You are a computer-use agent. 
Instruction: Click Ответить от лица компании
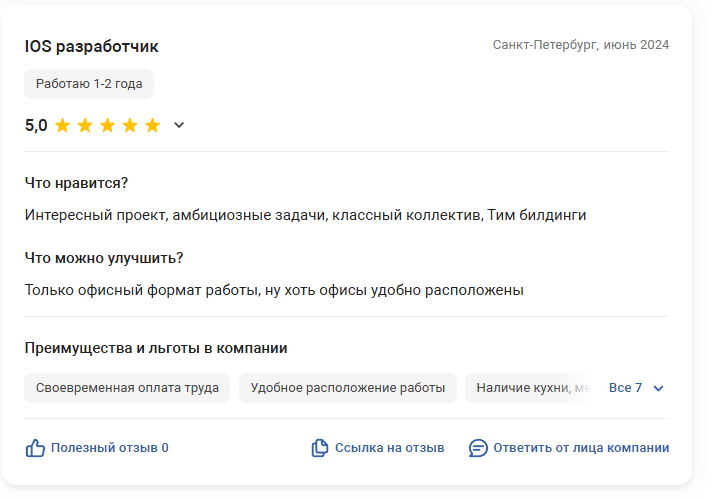coord(581,448)
